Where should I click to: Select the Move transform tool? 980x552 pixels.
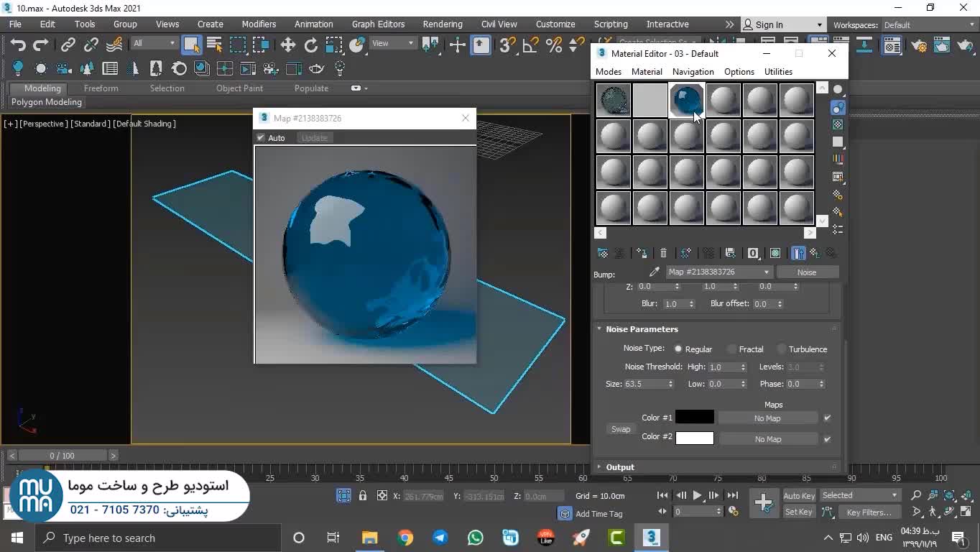pyautogui.click(x=288, y=45)
